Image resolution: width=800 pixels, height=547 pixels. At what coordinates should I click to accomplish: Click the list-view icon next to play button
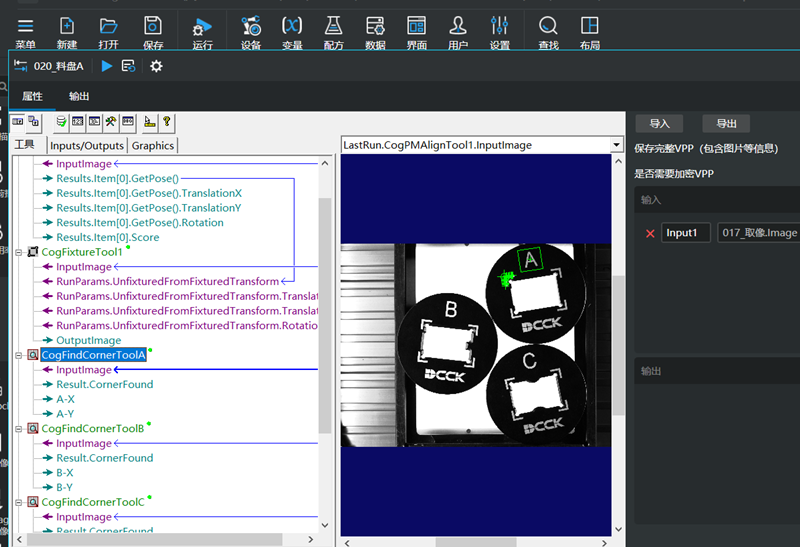click(128, 66)
